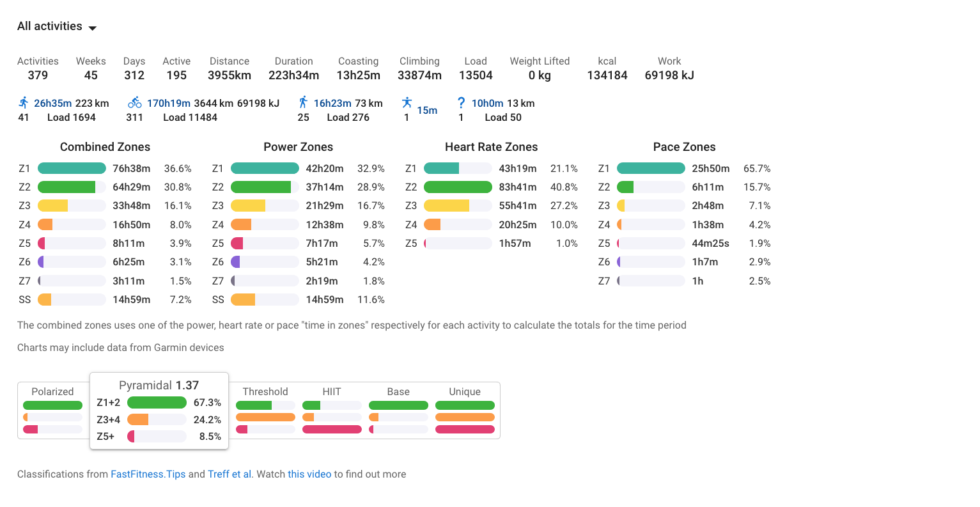Click the Heart Rate Zones Z2 bar

pyautogui.click(x=458, y=187)
